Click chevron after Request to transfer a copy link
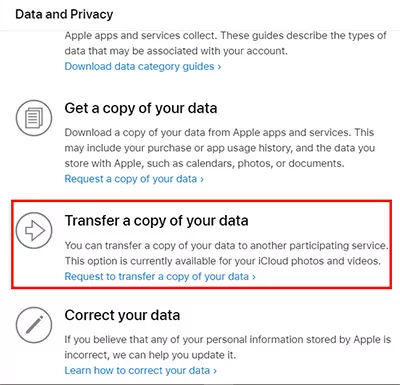 pos(254,277)
